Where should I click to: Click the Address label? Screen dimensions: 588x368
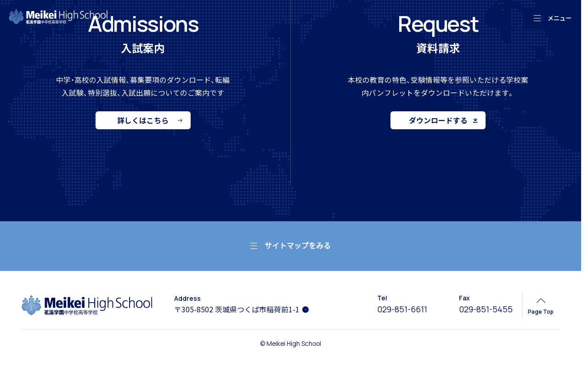(187, 299)
